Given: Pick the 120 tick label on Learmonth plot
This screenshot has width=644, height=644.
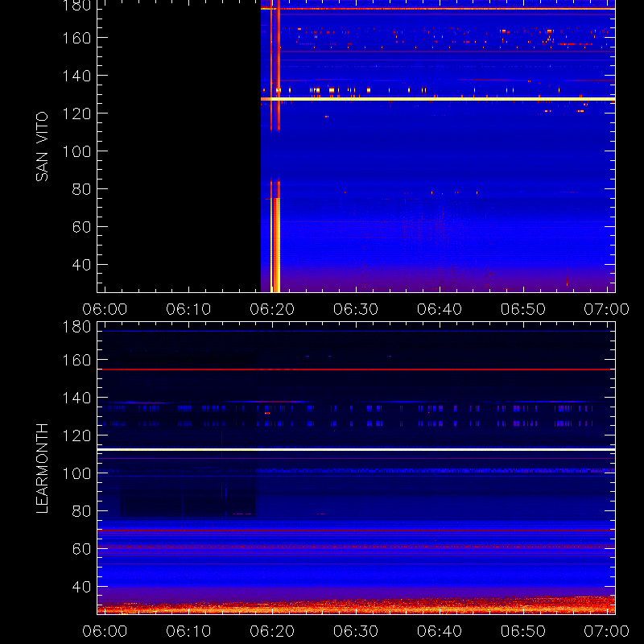Looking at the screenshot, I should pyautogui.click(x=76, y=436).
